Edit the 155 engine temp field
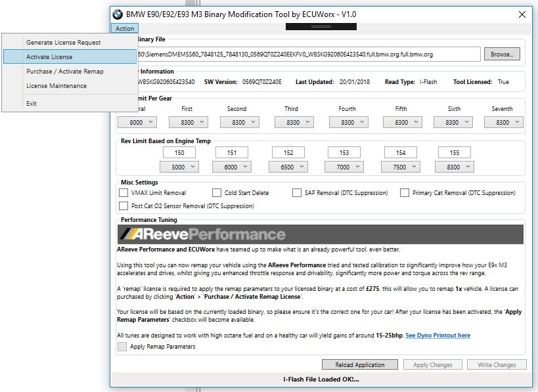The height and width of the screenshot is (392, 538). click(455, 152)
